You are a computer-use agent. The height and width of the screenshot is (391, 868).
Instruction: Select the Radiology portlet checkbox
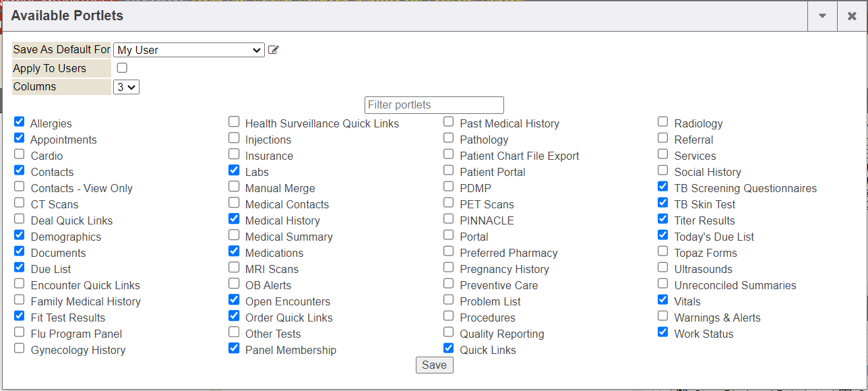(x=663, y=122)
